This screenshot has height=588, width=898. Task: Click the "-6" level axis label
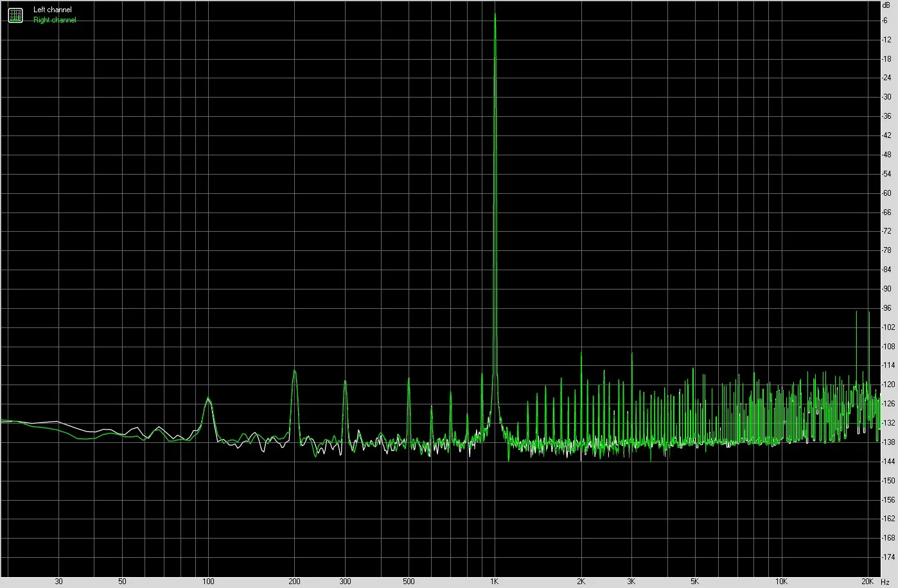[x=886, y=21]
